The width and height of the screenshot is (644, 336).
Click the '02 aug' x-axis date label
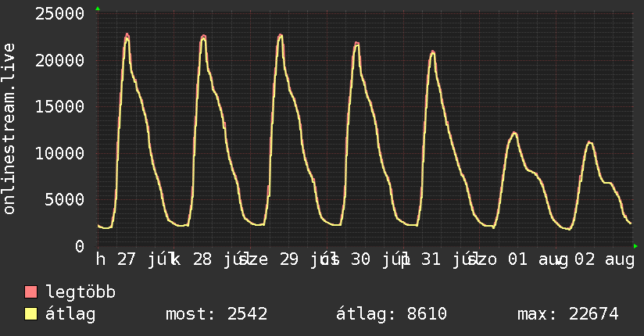tap(605, 259)
